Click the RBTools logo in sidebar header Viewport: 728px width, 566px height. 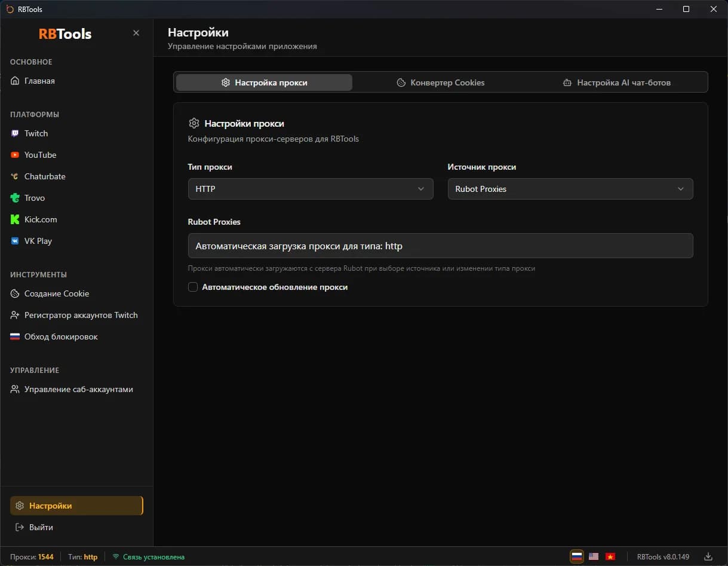tap(65, 33)
